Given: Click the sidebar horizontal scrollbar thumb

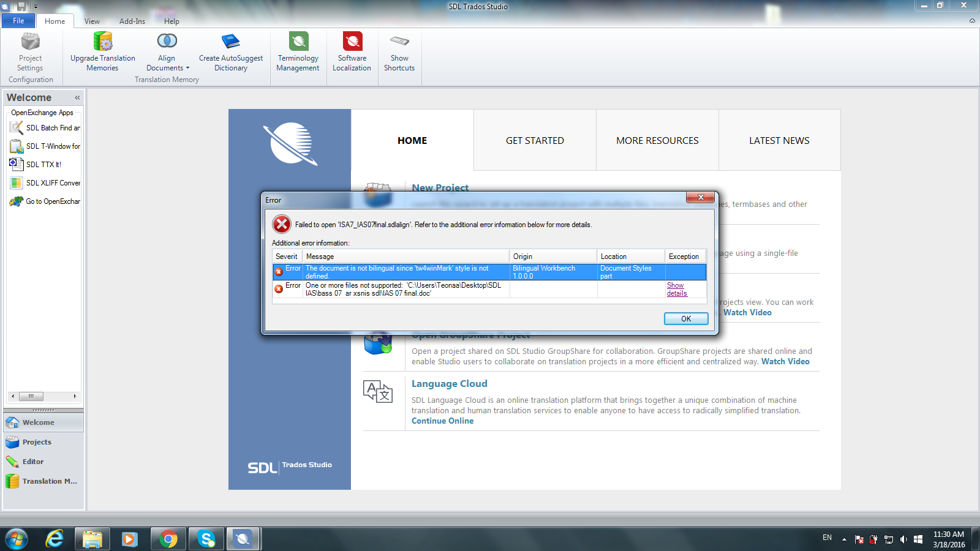Looking at the screenshot, I should point(31,396).
